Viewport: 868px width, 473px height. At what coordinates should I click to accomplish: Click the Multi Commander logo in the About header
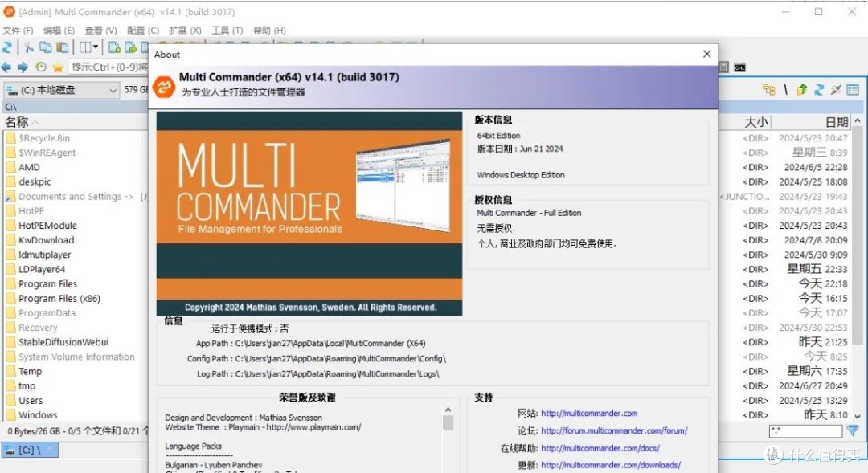(164, 86)
